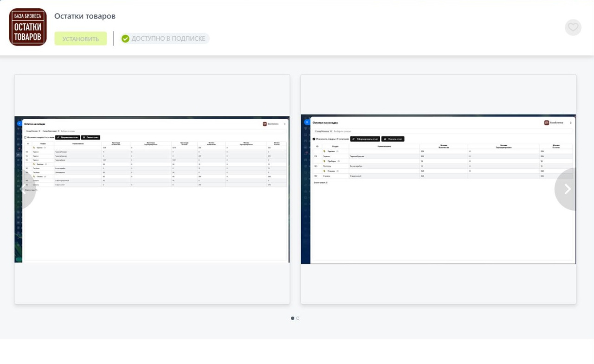Viewport: 594px width, 364px height.
Task: Select the second carousel pagination dot
Action: (x=298, y=318)
